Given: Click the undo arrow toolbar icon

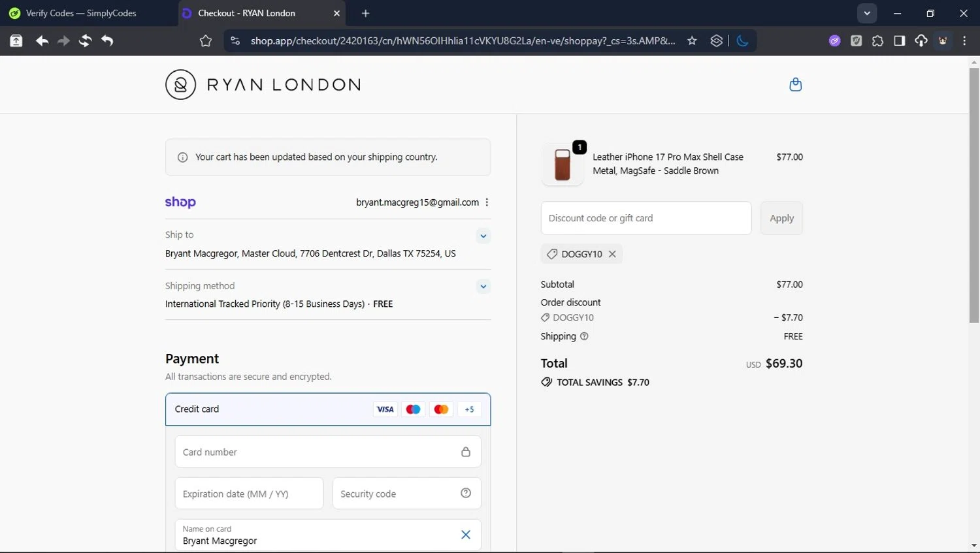Looking at the screenshot, I should point(107,40).
